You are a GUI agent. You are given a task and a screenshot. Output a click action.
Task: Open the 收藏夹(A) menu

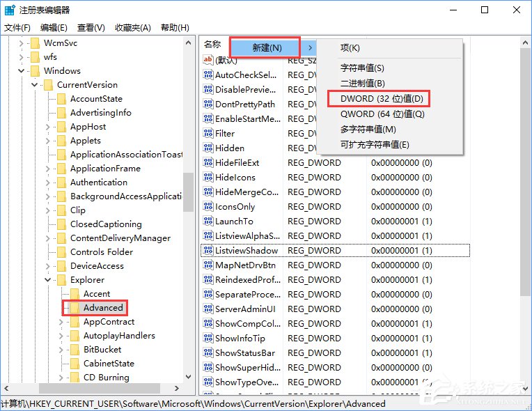pyautogui.click(x=133, y=27)
